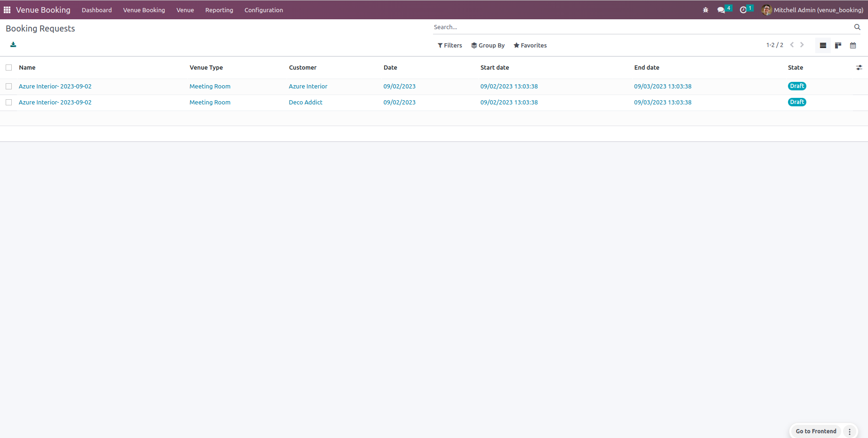Click date 09/02/2023 in Azure Interior customer row
Screen dimensions: 868x438
(400, 87)
